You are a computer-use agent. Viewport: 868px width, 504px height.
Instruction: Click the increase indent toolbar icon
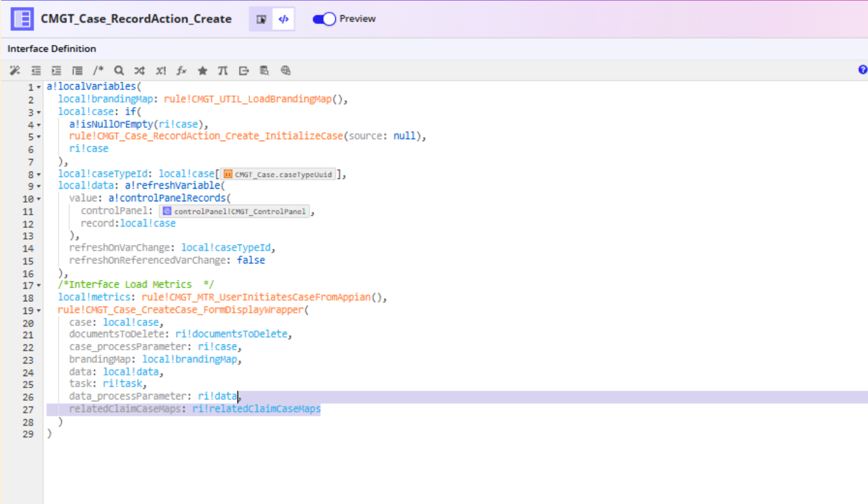pos(56,71)
